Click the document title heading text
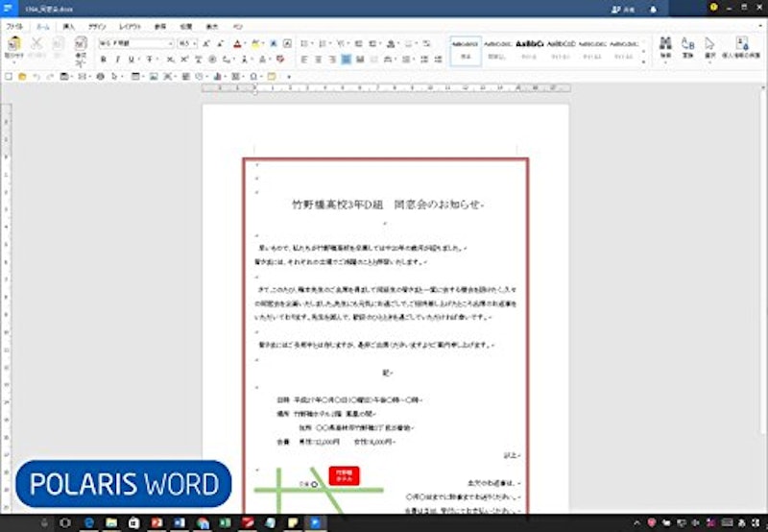Image resolution: width=768 pixels, height=532 pixels. [x=388, y=205]
